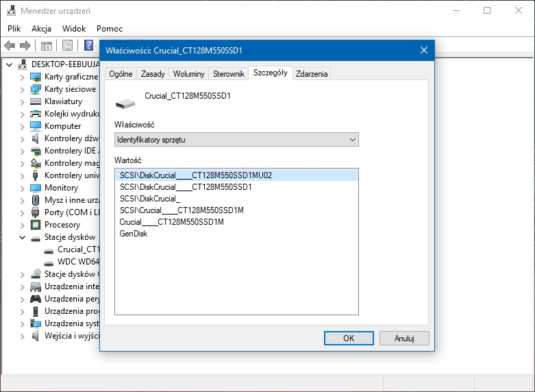Screen dimensions: 535x392
Task: Select the Szczegóły tab
Action: (270, 73)
